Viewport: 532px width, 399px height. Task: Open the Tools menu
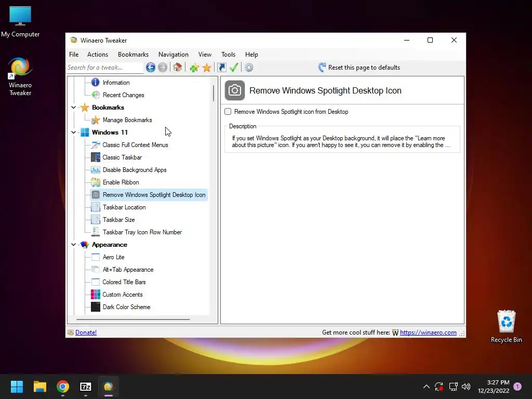(229, 54)
